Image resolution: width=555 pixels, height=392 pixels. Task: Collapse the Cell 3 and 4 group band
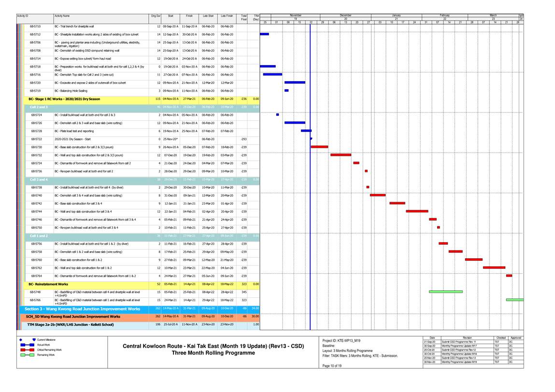click(39, 179)
